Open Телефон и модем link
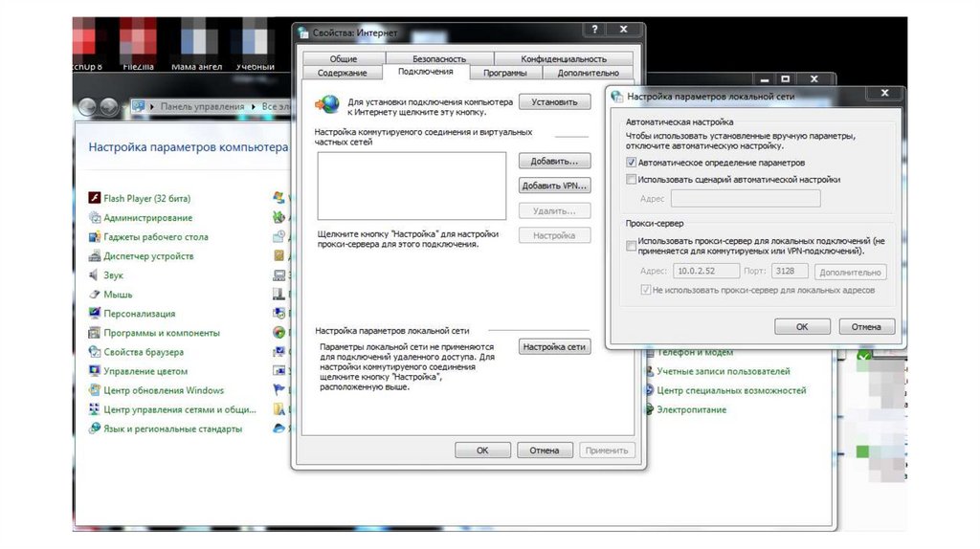This screenshot has width=980, height=549. 695,352
